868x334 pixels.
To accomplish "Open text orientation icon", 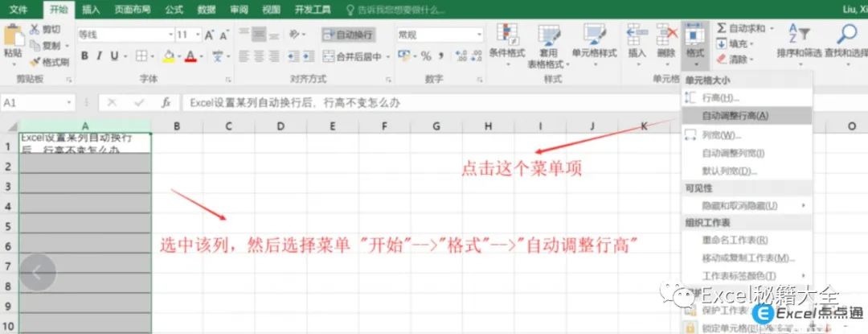I will tap(294, 35).
